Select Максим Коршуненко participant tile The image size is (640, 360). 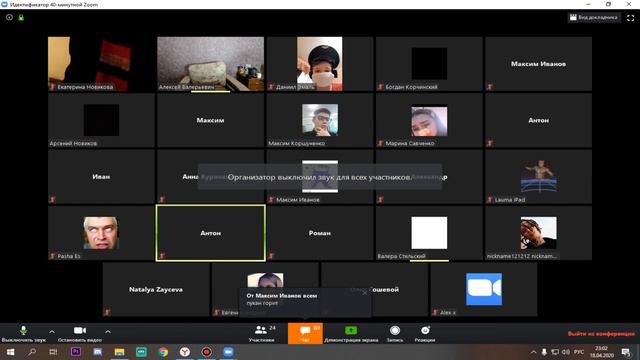coord(320,120)
